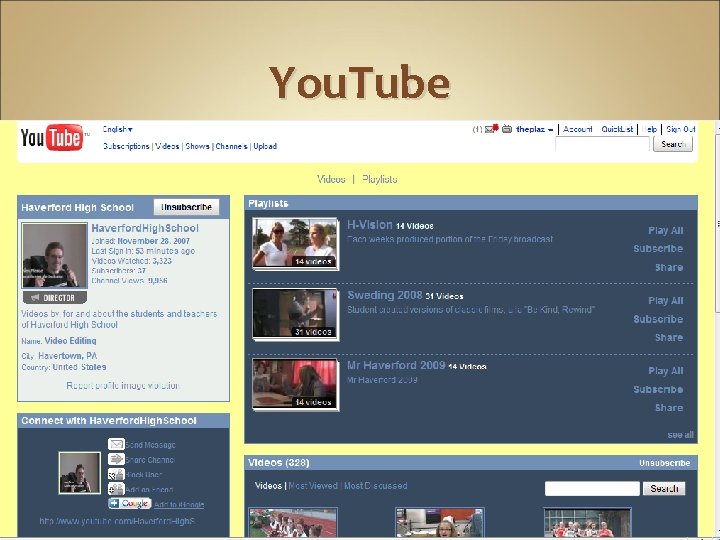Open the Upload navigation link
Image resolution: width=720 pixels, height=540 pixels.
coord(265,146)
